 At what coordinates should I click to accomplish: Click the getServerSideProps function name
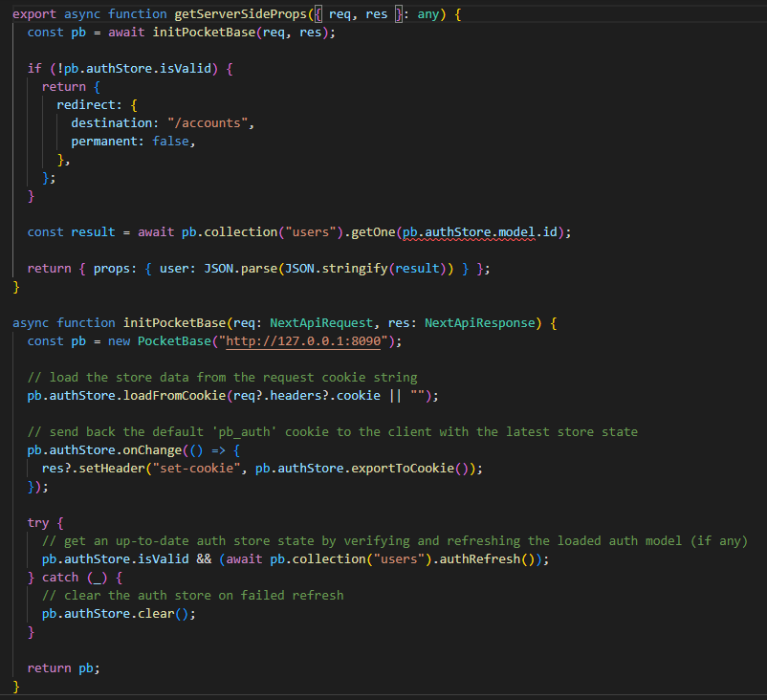click(x=241, y=14)
